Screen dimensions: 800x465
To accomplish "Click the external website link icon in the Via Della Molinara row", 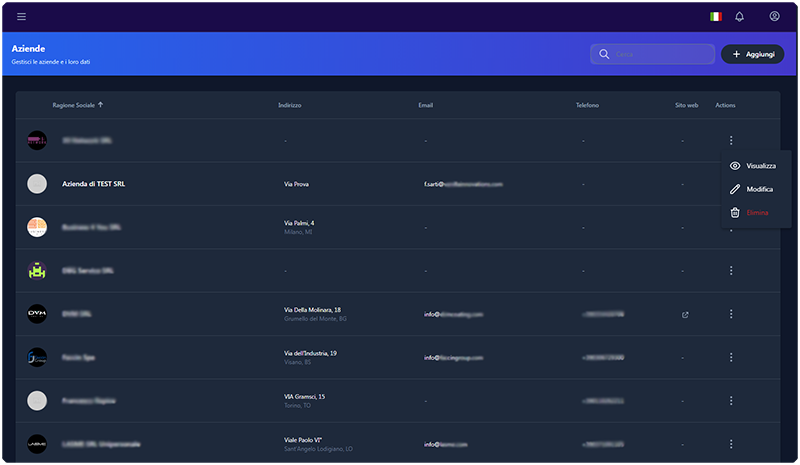I will (685, 315).
